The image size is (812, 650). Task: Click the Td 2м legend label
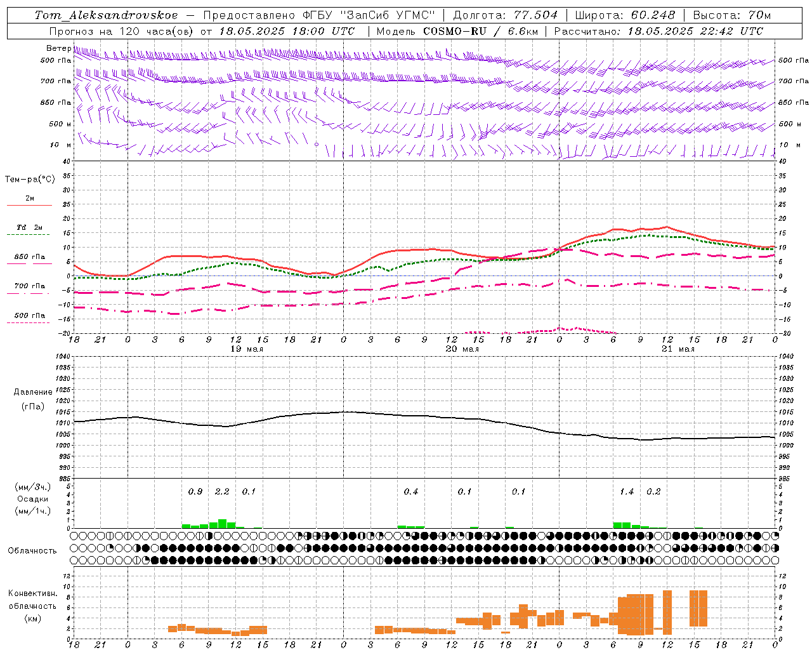30,227
